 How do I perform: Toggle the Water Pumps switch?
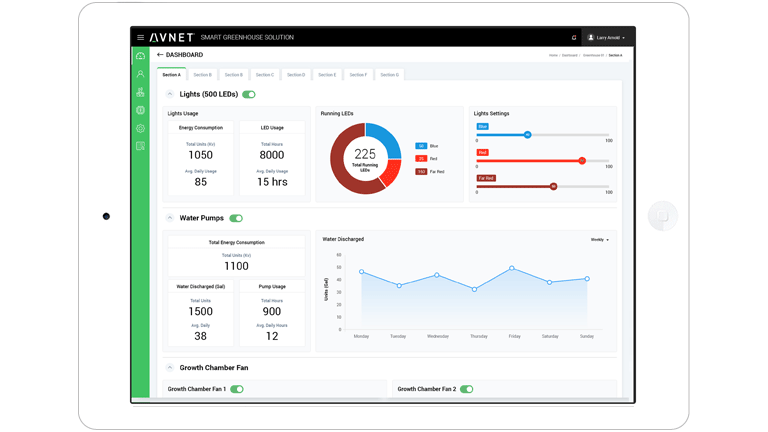(236, 218)
